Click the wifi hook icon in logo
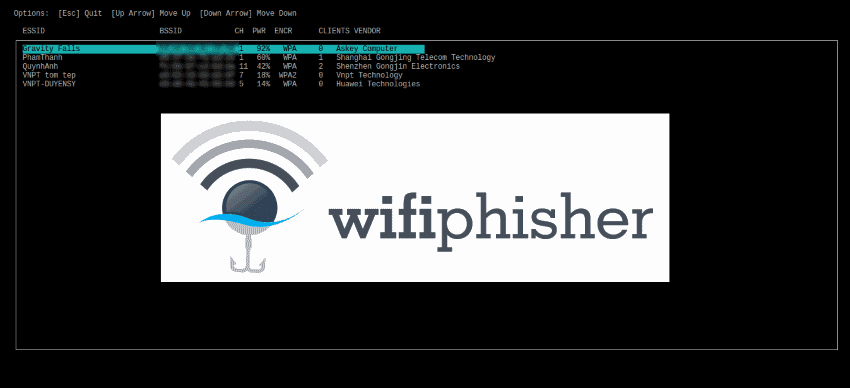Image resolution: width=850 pixels, height=388 pixels. (x=249, y=196)
